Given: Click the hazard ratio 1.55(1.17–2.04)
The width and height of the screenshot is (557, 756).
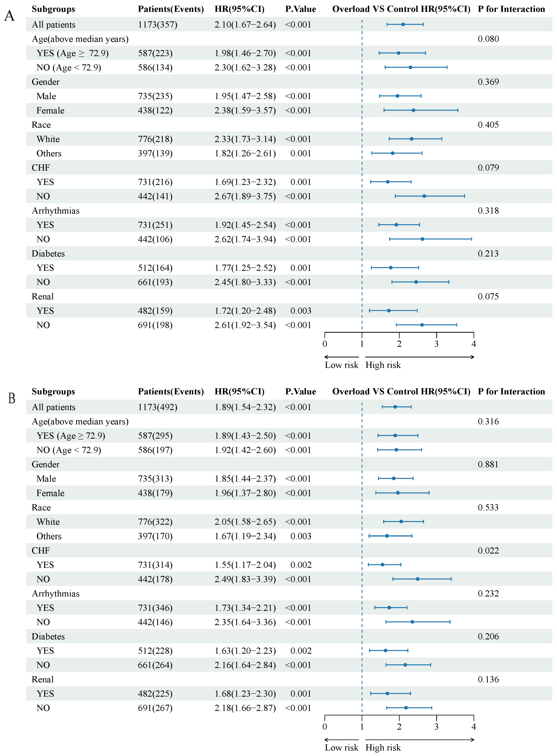Looking at the screenshot, I should pyautogui.click(x=245, y=565).
